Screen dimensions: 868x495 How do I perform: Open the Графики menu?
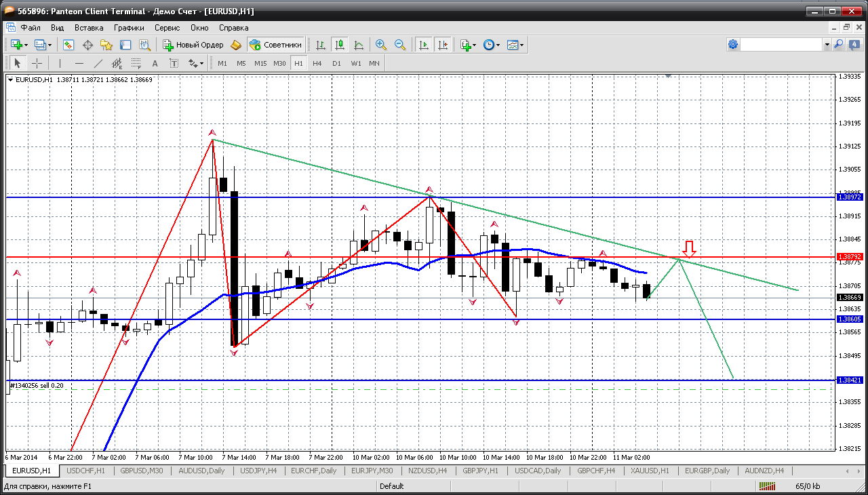(x=129, y=28)
